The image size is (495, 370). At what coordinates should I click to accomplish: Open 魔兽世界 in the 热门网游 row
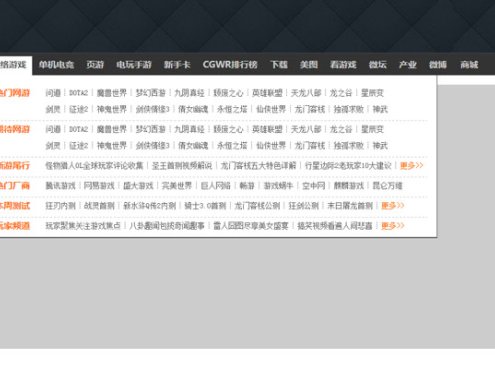coord(112,93)
